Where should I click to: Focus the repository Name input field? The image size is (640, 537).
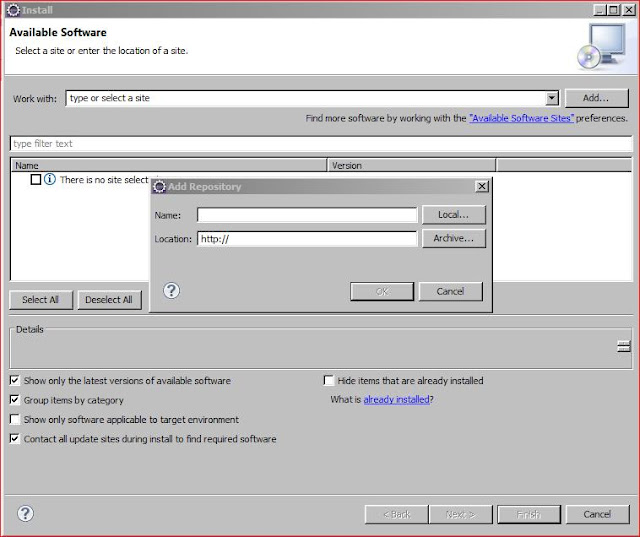306,215
